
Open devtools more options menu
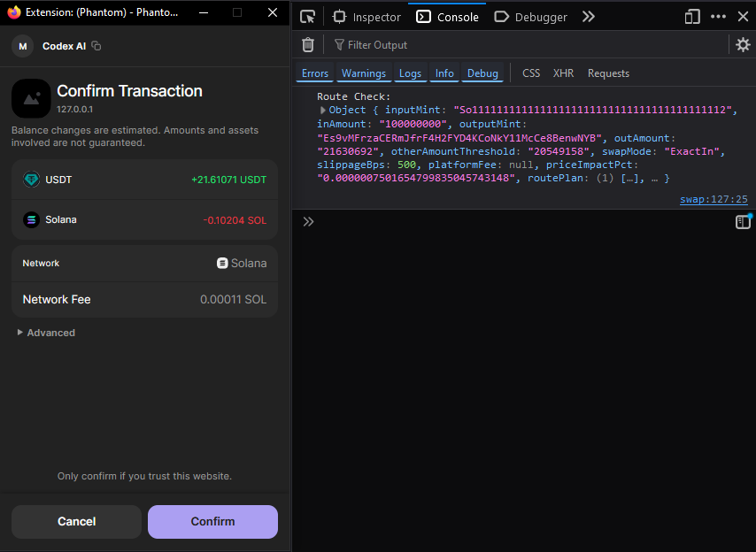[x=718, y=17]
